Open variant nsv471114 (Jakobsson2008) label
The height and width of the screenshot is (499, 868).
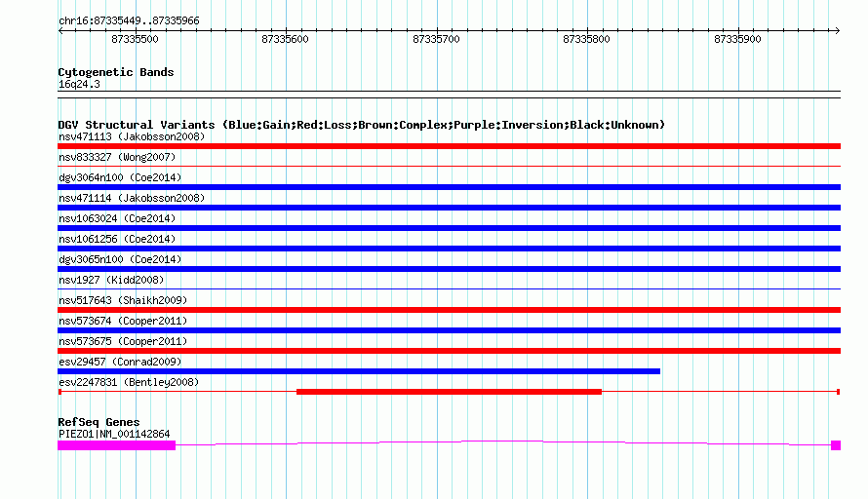pyautogui.click(x=132, y=198)
